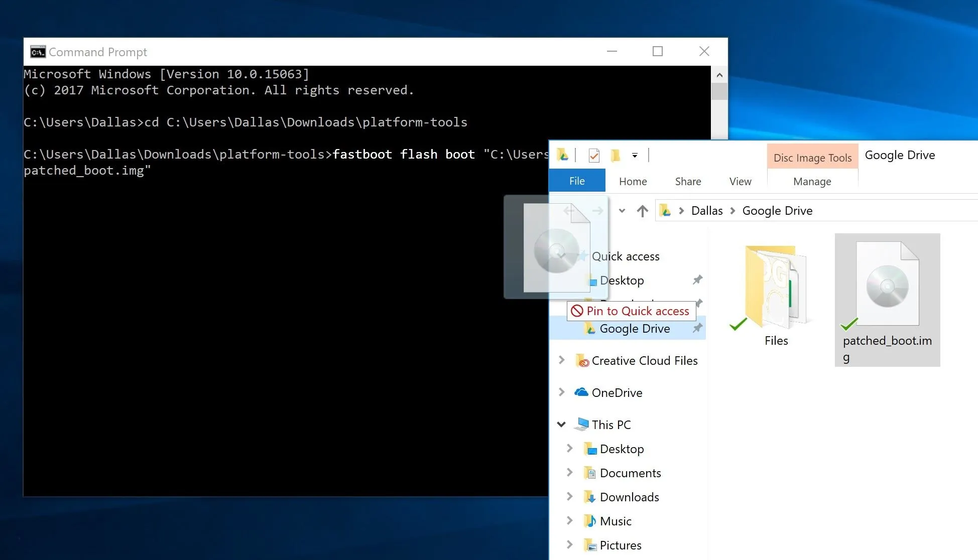This screenshot has height=560, width=978.
Task: Minimize the Command Prompt window
Action: click(x=612, y=51)
